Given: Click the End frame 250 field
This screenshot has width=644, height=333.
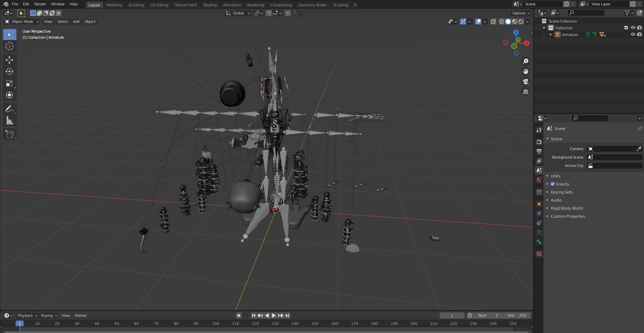Looking at the screenshot, I should pyautogui.click(x=517, y=315).
